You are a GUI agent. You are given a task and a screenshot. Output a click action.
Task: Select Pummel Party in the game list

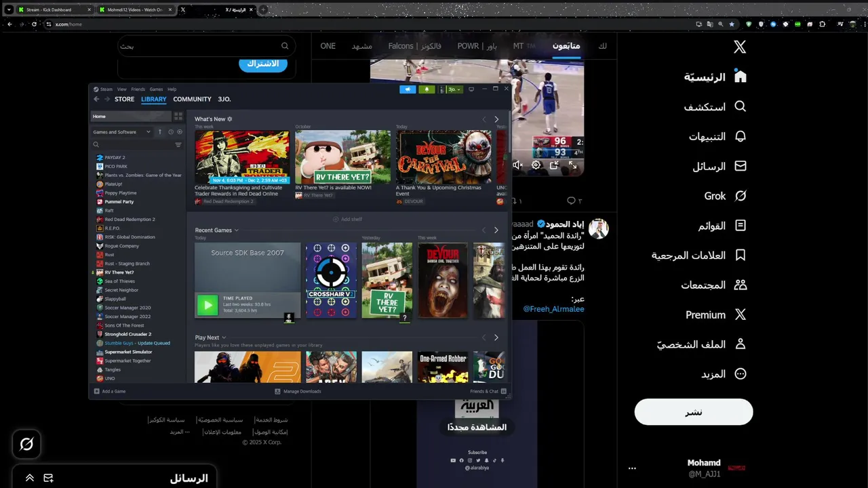pos(119,202)
